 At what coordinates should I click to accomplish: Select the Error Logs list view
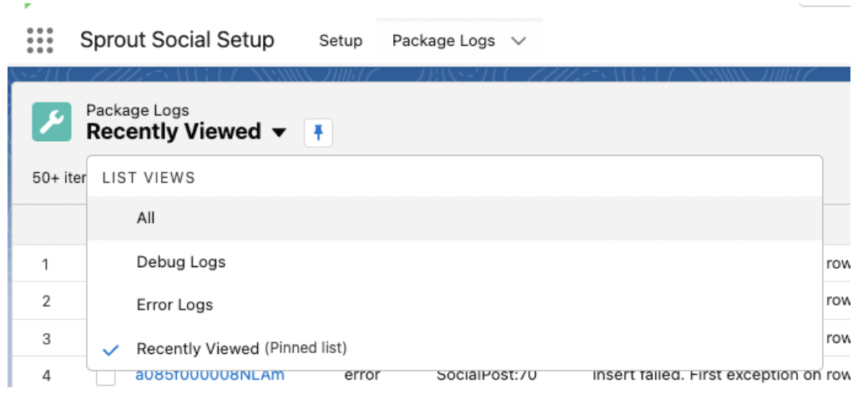pos(455,305)
